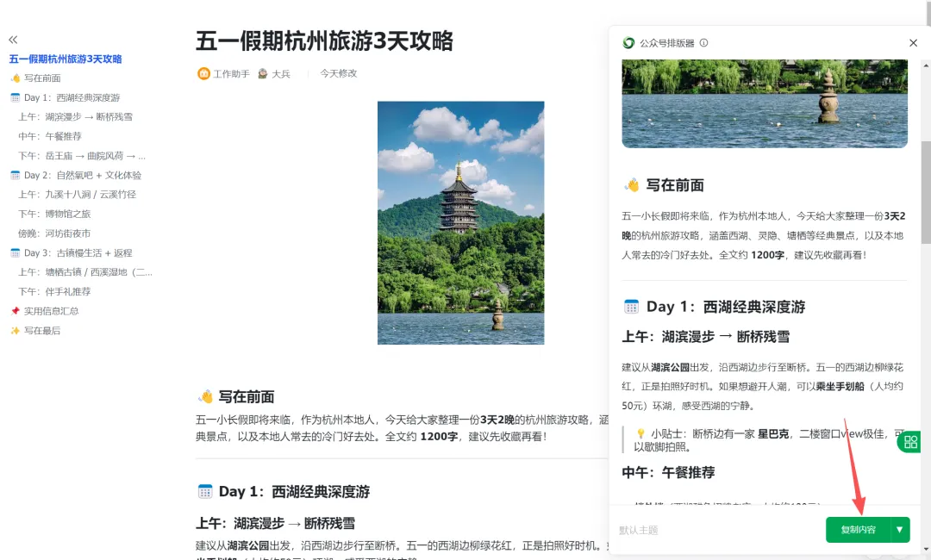931x560 pixels.
Task: Click the Leifeng Pagoda cover image
Action: [460, 222]
